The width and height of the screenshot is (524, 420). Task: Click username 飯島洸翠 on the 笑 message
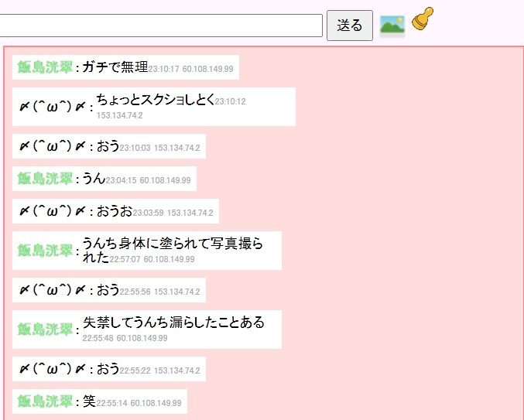pyautogui.click(x=46, y=401)
